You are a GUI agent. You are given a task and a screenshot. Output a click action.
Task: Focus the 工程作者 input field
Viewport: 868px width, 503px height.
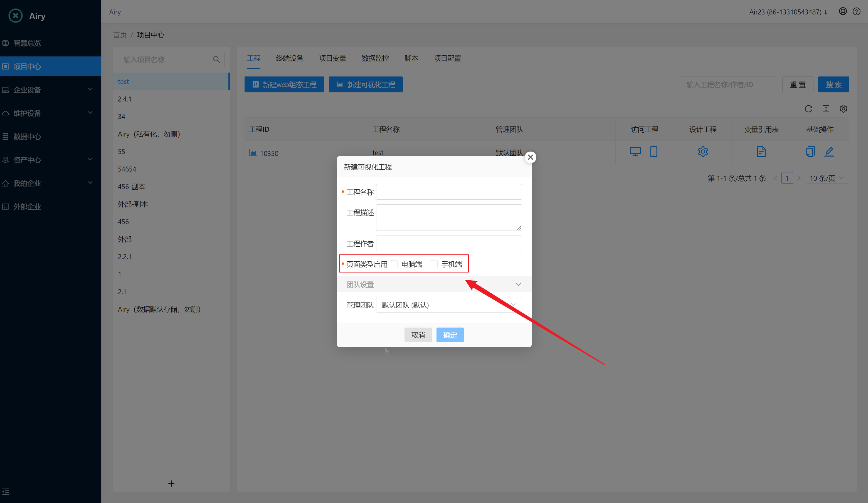tap(448, 243)
